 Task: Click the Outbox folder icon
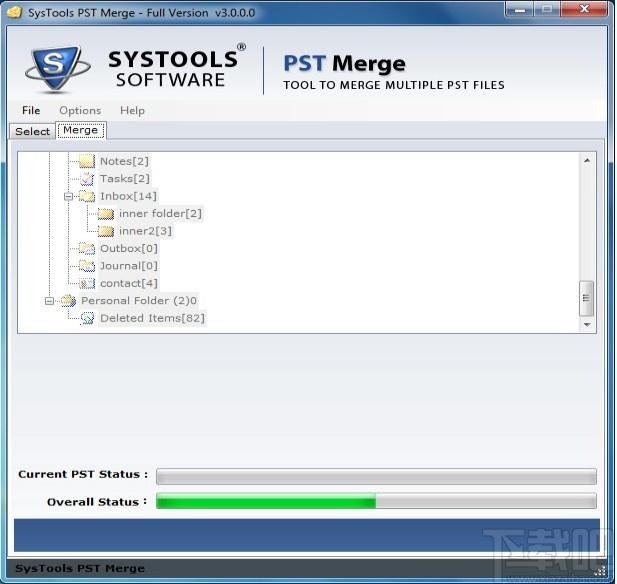87,248
